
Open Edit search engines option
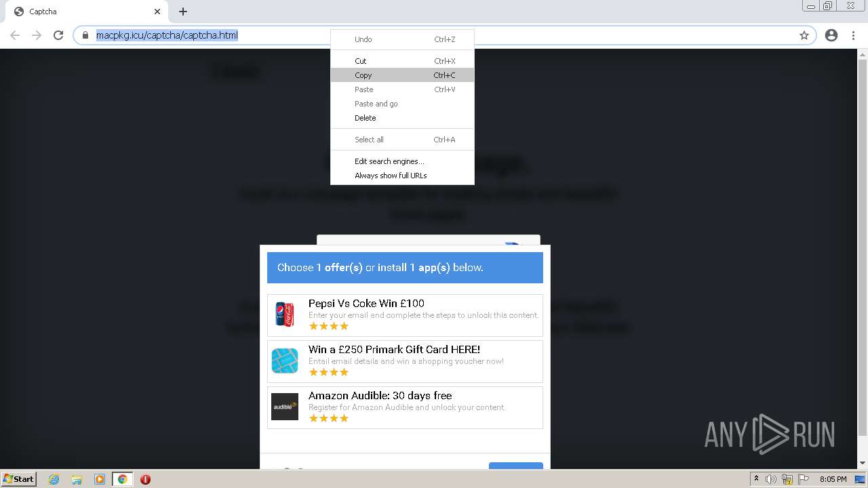click(x=402, y=161)
